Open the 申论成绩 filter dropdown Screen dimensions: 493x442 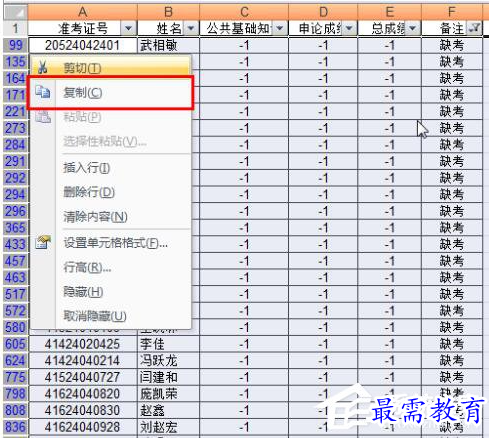tap(349, 29)
